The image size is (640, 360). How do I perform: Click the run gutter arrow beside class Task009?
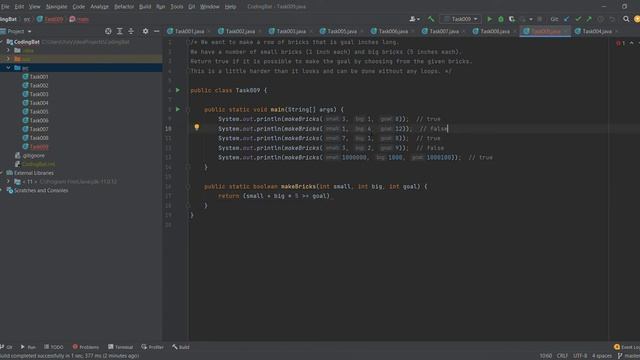pyautogui.click(x=178, y=90)
